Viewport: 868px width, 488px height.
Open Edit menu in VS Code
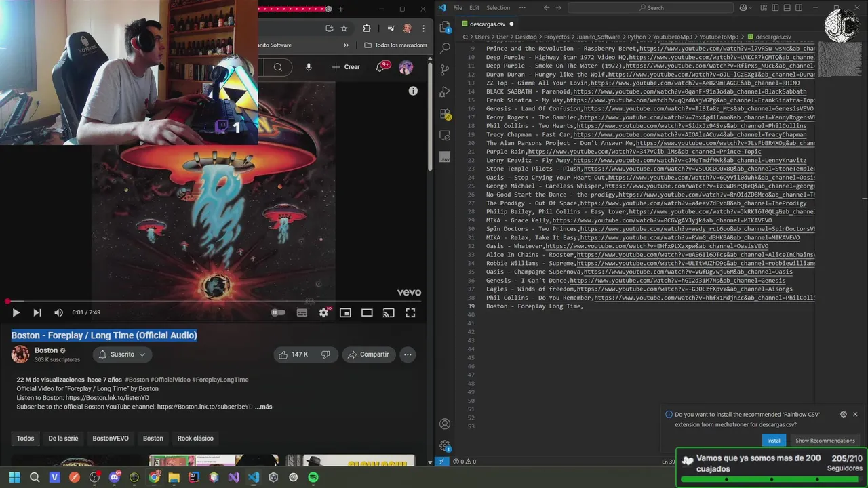point(474,7)
